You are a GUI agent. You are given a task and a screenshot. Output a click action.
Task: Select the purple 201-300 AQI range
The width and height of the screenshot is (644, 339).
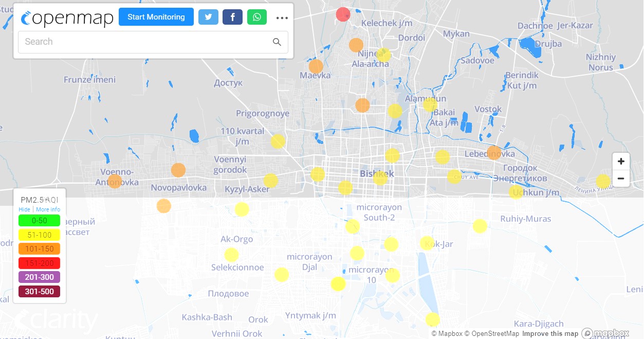coord(39,277)
